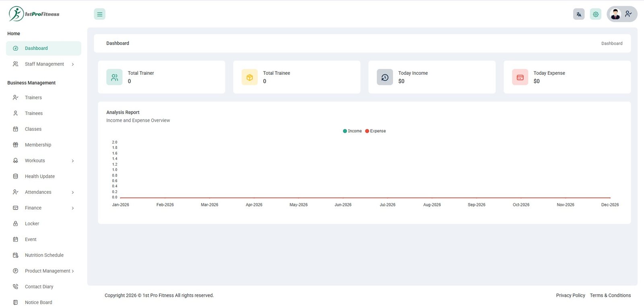
Task: Open the Terms & Conditions link
Action: [x=610, y=296]
